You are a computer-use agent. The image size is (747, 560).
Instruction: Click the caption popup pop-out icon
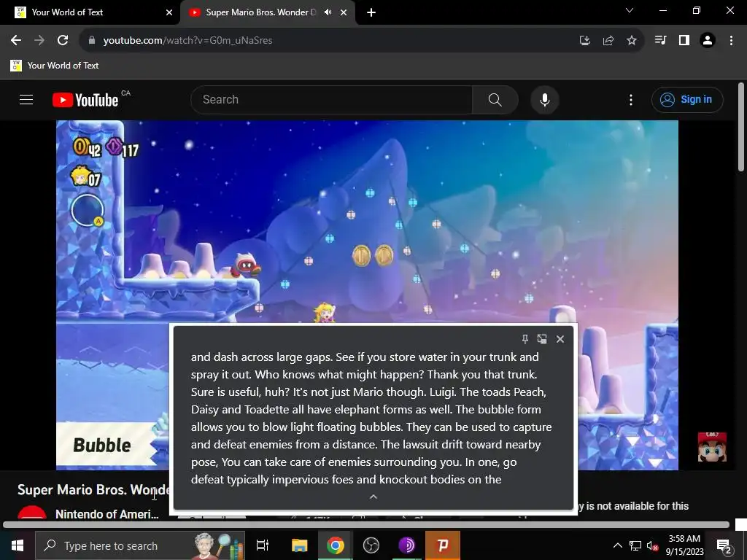click(542, 339)
